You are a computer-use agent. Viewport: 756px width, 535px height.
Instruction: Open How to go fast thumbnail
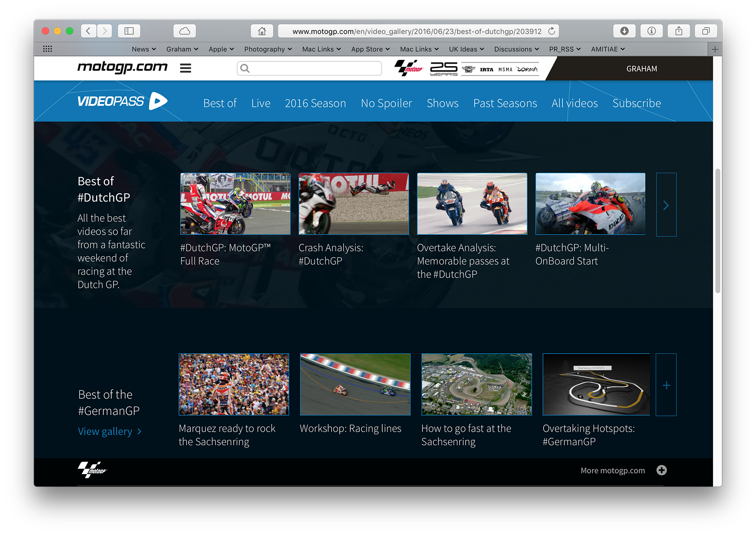[477, 384]
